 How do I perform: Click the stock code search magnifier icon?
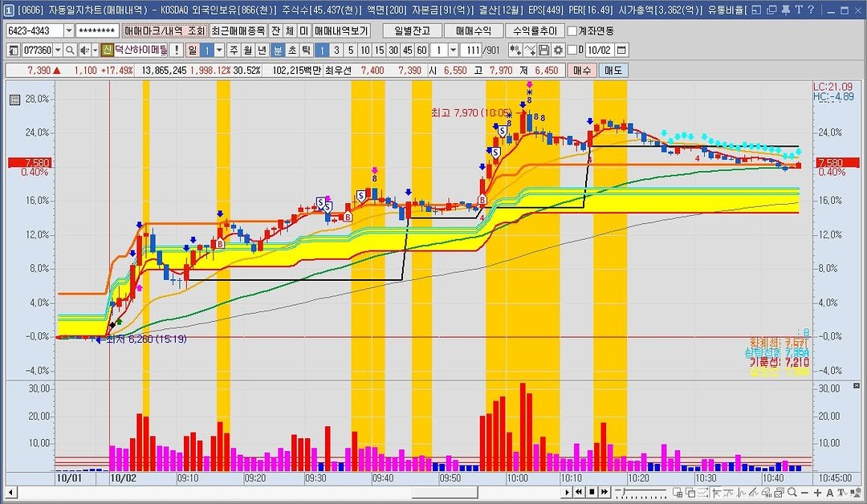70,50
